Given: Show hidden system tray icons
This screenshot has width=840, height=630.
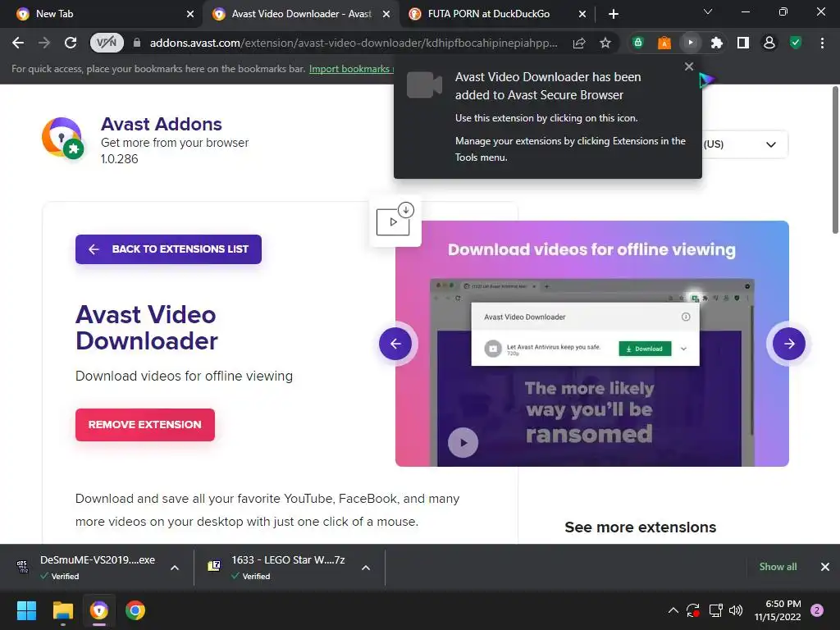Looking at the screenshot, I should coord(673,610).
